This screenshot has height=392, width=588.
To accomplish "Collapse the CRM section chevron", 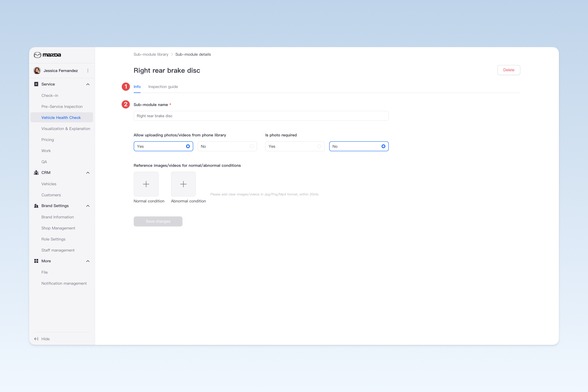I will [88, 173].
